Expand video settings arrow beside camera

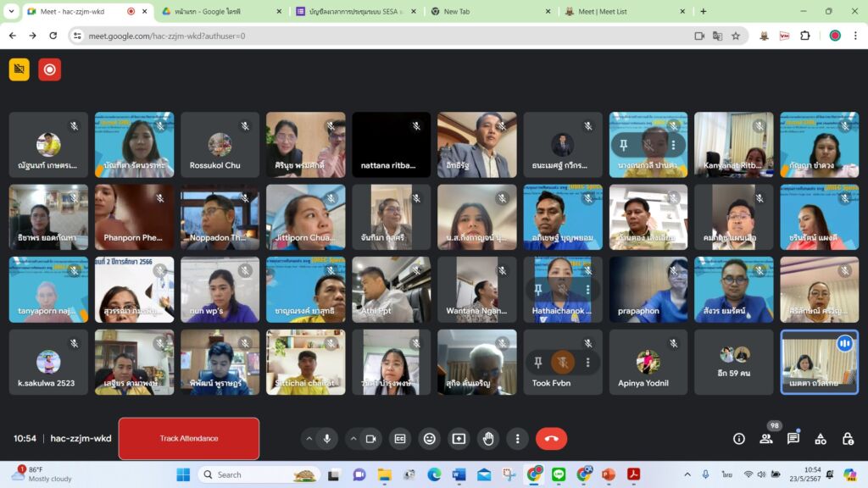pos(352,439)
